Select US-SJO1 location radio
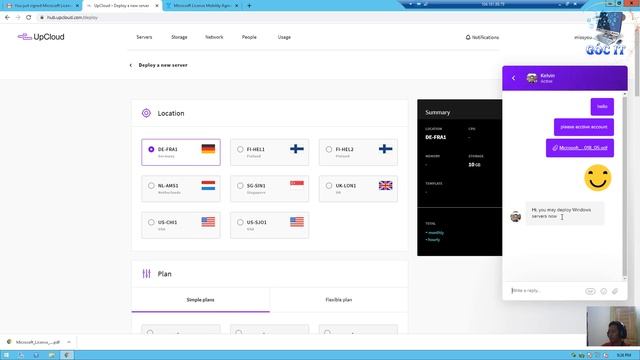 [x=240, y=222]
